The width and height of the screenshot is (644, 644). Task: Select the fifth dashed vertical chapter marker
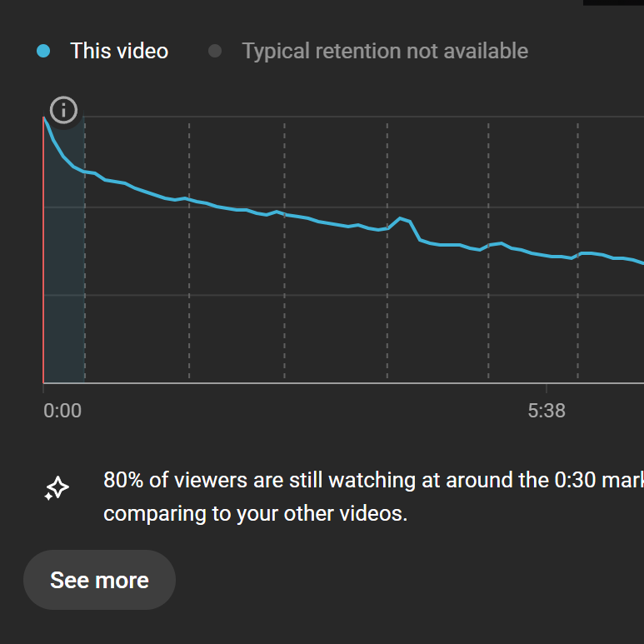click(488, 251)
